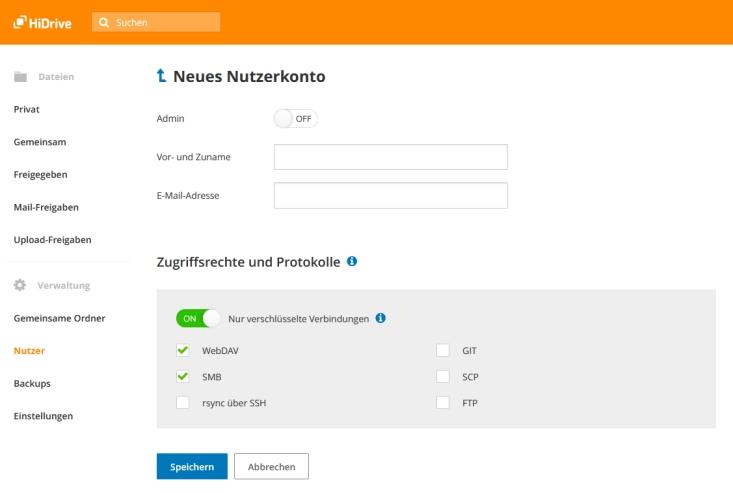Click the back arrow next to Neues Nutzerkonto
Image resolution: width=733 pixels, height=493 pixels.
coord(161,76)
